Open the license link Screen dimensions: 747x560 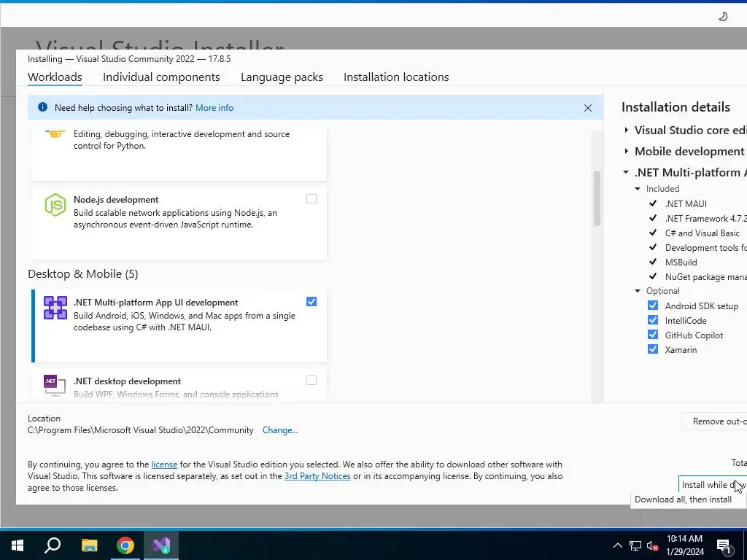point(164,464)
